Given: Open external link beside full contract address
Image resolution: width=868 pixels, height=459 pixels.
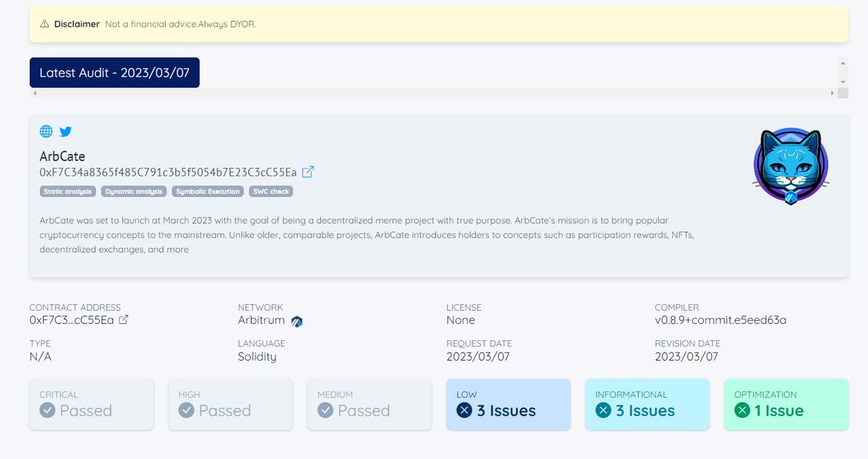Looking at the screenshot, I should coord(308,172).
